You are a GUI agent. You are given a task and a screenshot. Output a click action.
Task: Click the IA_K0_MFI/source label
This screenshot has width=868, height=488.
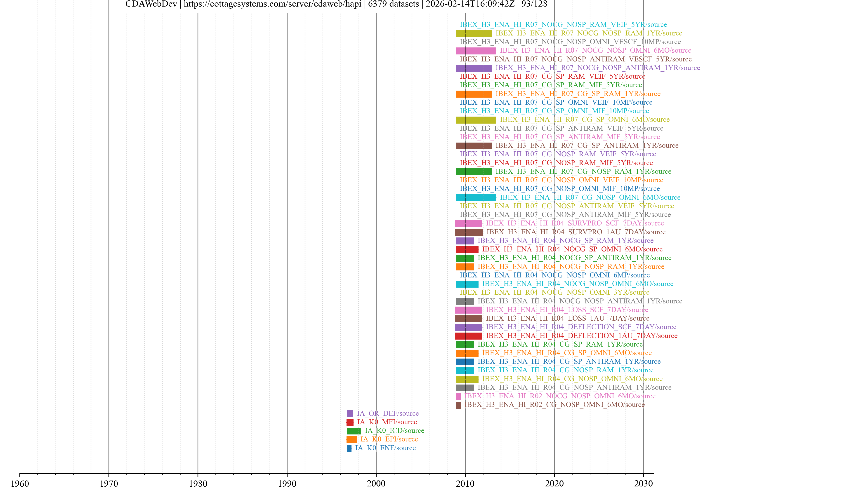click(387, 422)
